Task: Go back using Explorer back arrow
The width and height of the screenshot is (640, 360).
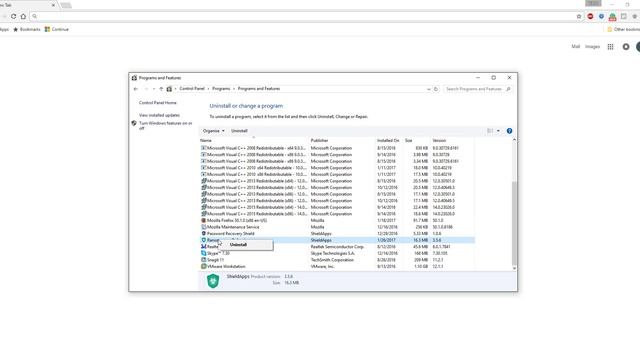Action: click(136, 89)
